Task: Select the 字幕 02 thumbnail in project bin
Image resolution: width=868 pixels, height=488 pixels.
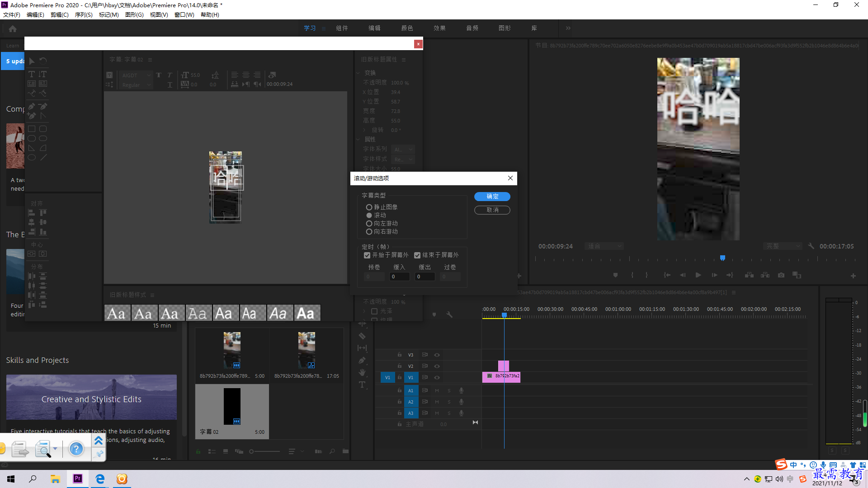Action: click(x=232, y=407)
